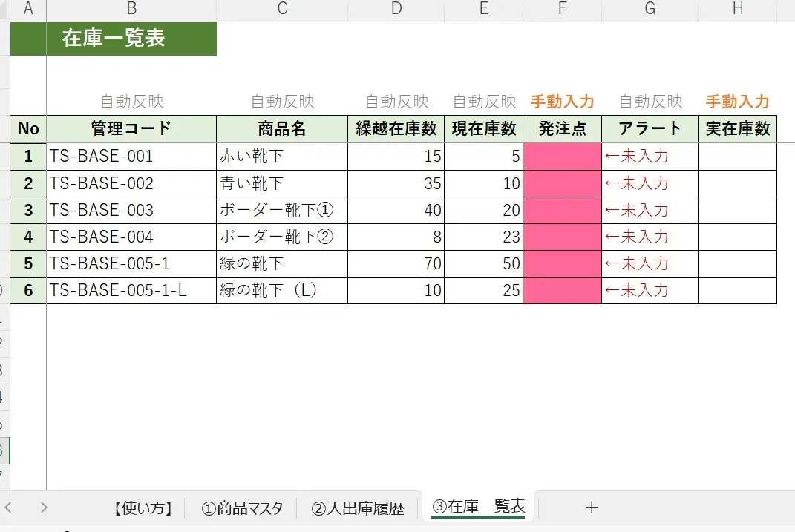Screen dimensions: 795x532
Task: Select 現在庫数 value 50
Action: coord(484,264)
